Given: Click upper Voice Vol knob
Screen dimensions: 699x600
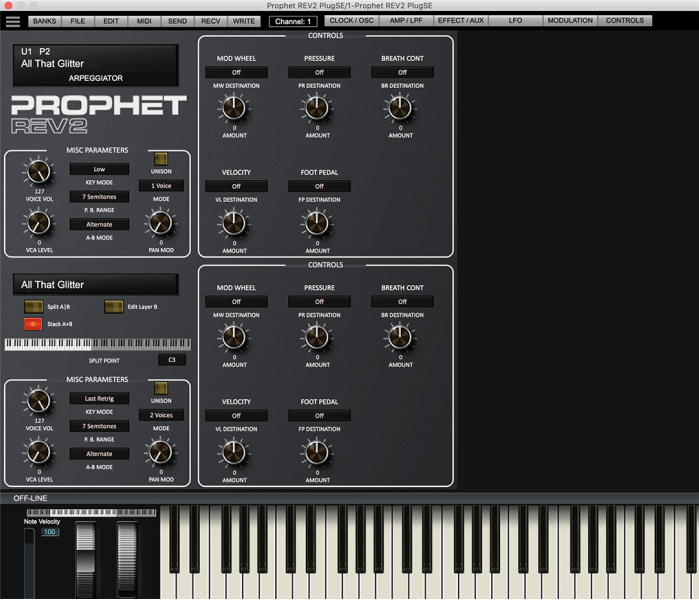Looking at the screenshot, I should (39, 172).
